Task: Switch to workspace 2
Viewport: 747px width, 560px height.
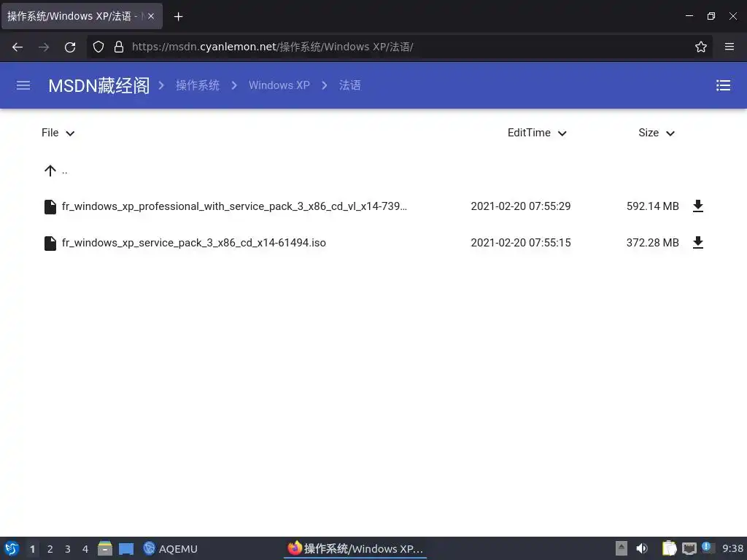Action: click(x=50, y=549)
